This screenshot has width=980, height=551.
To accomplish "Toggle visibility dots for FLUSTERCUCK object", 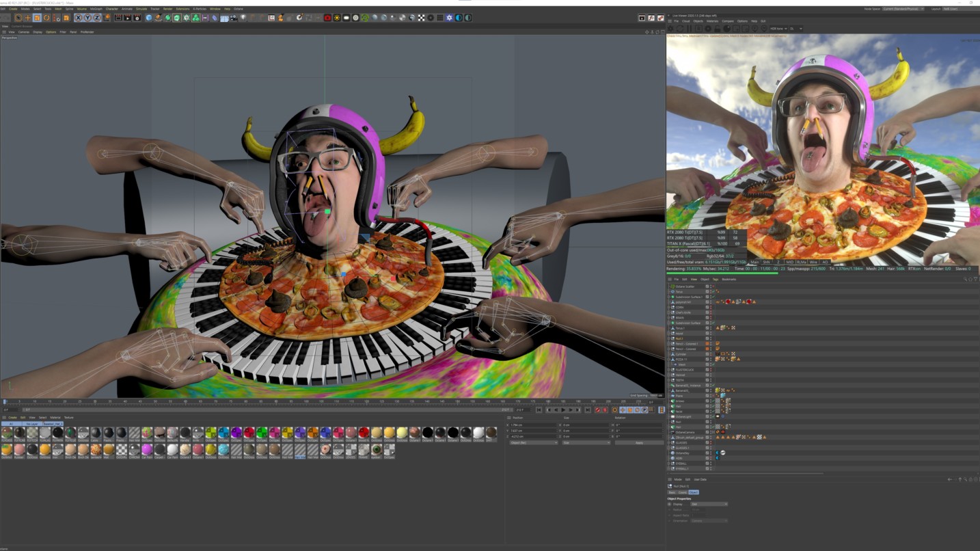I will point(711,370).
